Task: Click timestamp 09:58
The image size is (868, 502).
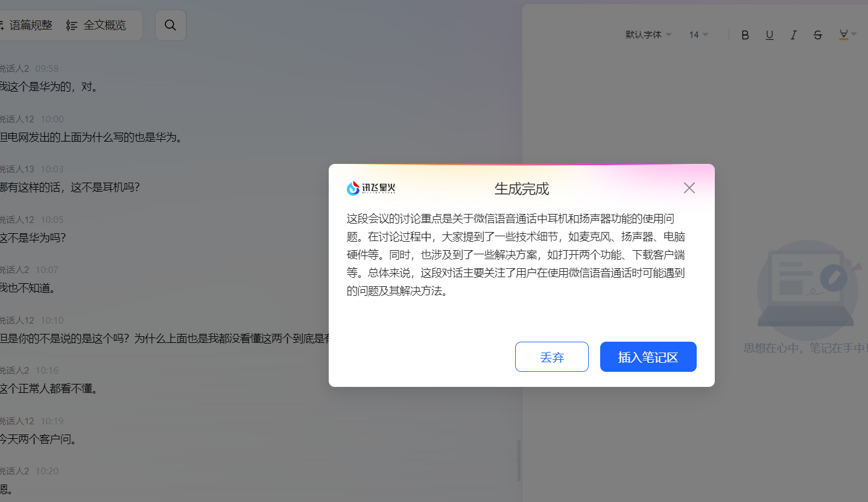Action: point(47,69)
